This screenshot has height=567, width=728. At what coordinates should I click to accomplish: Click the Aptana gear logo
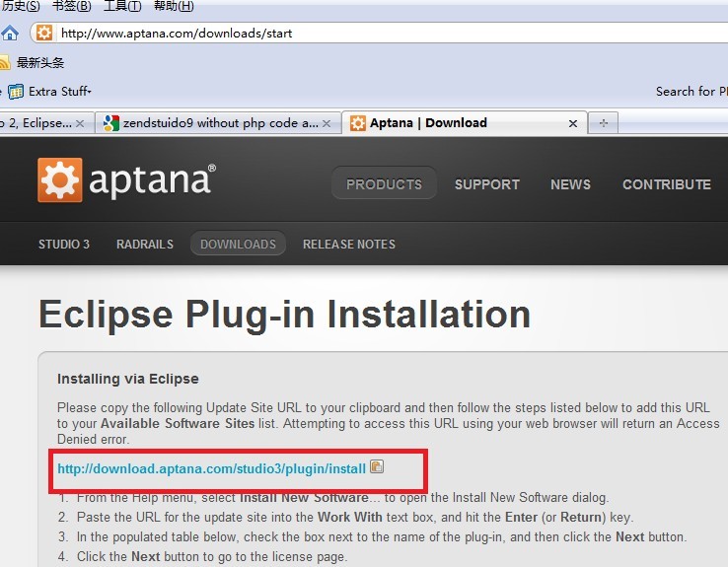coord(60,180)
